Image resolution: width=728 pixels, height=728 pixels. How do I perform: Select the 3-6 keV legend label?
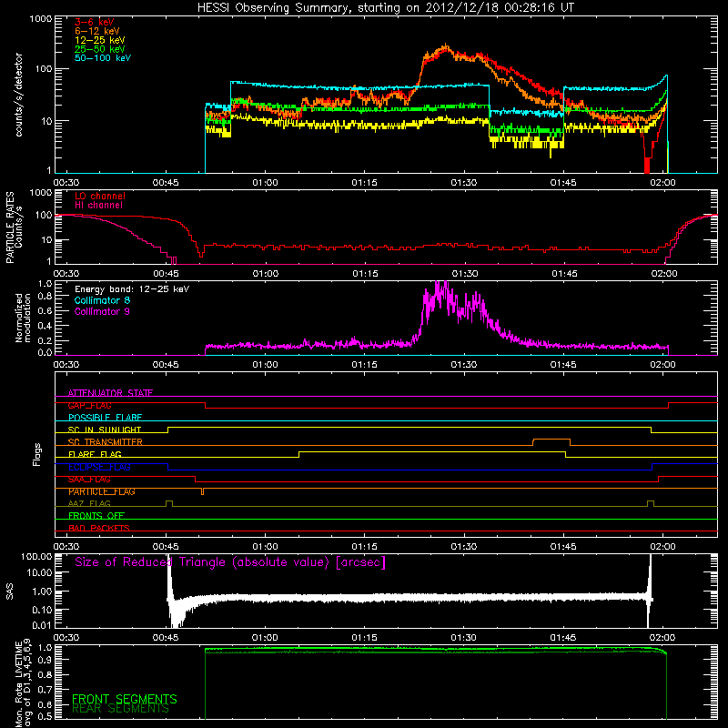pyautogui.click(x=95, y=22)
